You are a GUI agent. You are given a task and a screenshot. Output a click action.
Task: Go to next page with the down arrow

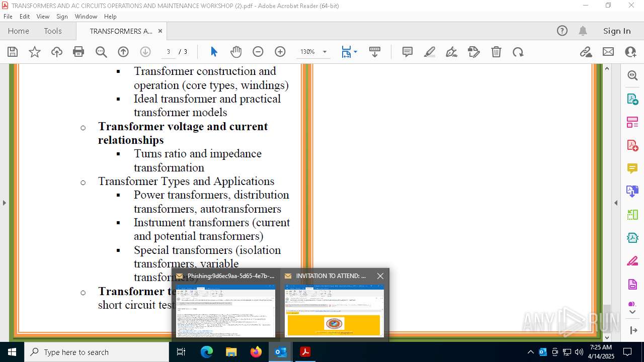pos(145,52)
